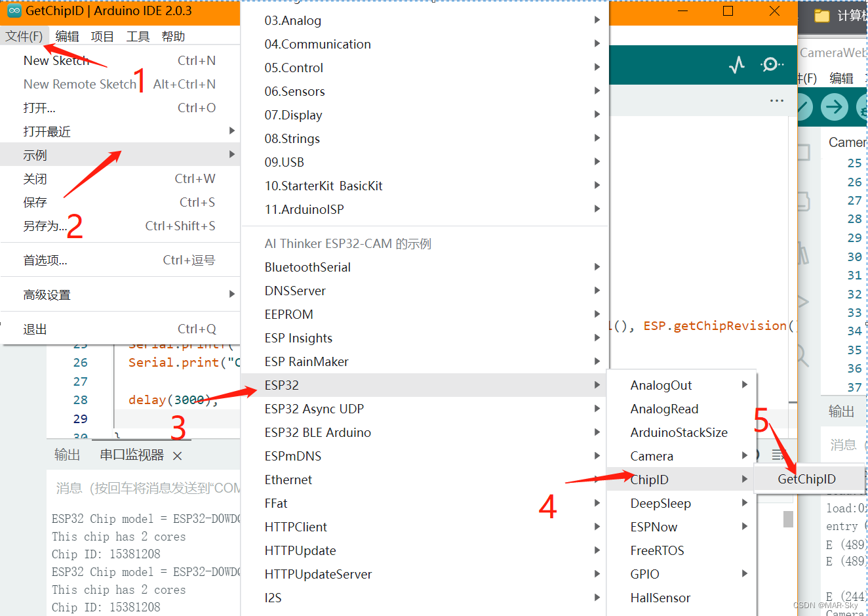This screenshot has width=868, height=616.
Task: Open ESPmDNS examples
Action: point(425,456)
